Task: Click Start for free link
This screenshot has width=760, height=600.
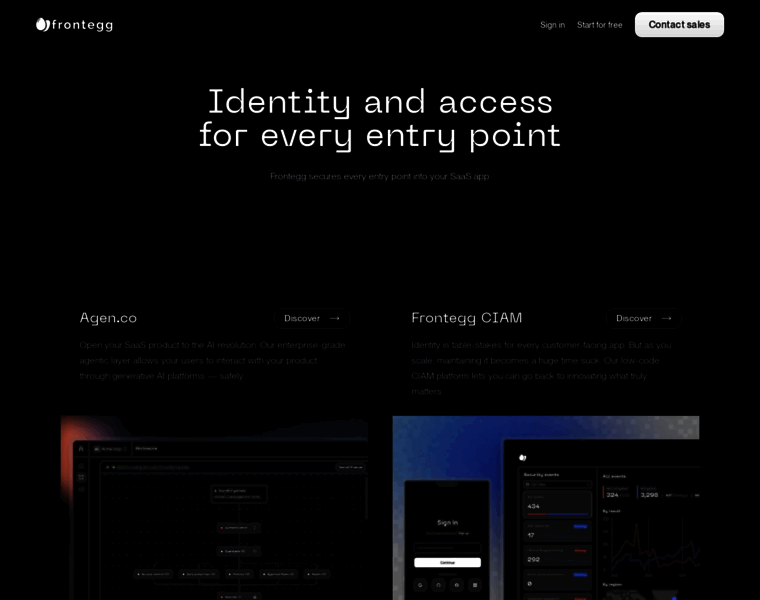Action: (x=600, y=25)
